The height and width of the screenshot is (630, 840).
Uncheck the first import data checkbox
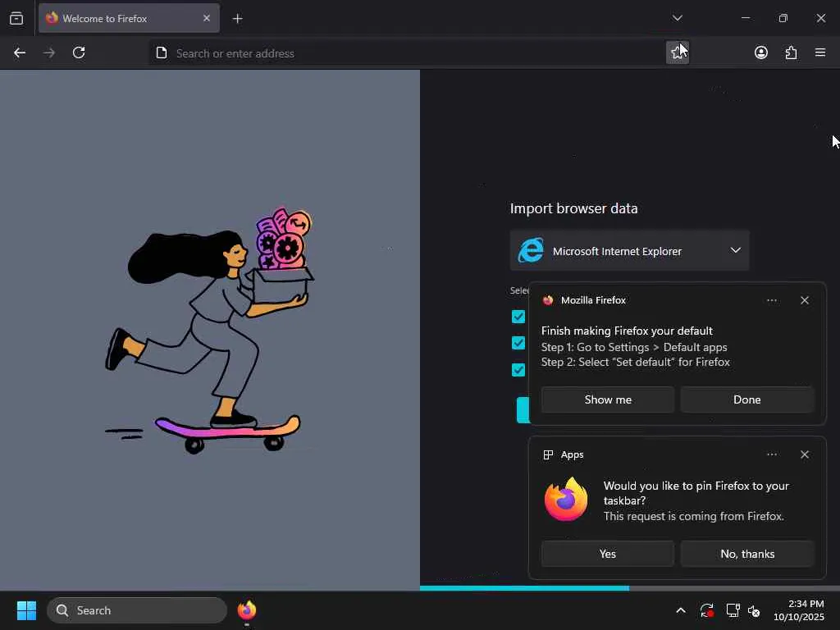518,317
